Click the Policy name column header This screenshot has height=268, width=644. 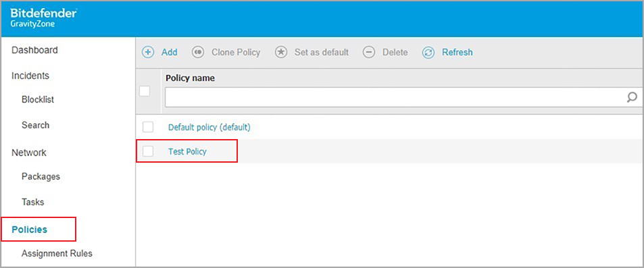pyautogui.click(x=190, y=78)
